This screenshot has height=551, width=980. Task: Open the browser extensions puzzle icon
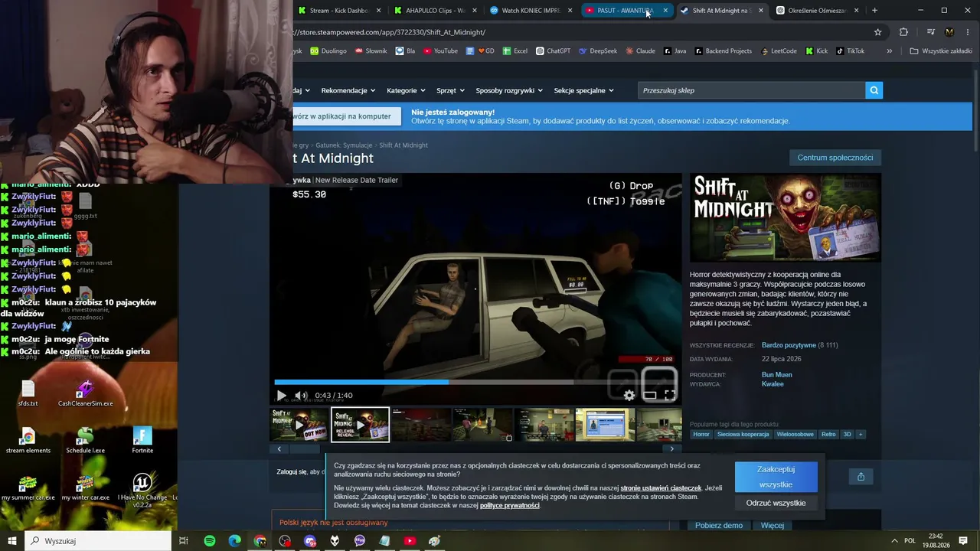tap(903, 32)
